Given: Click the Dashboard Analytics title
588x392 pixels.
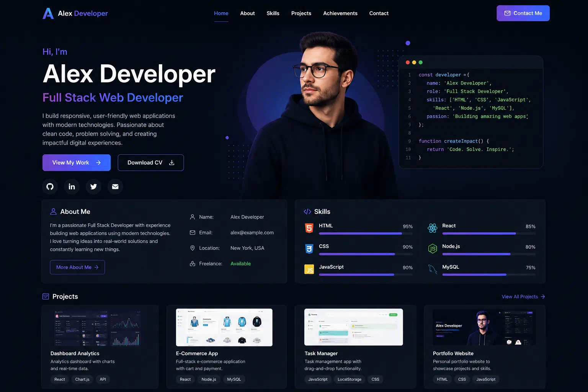Looking at the screenshot, I should [75, 353].
